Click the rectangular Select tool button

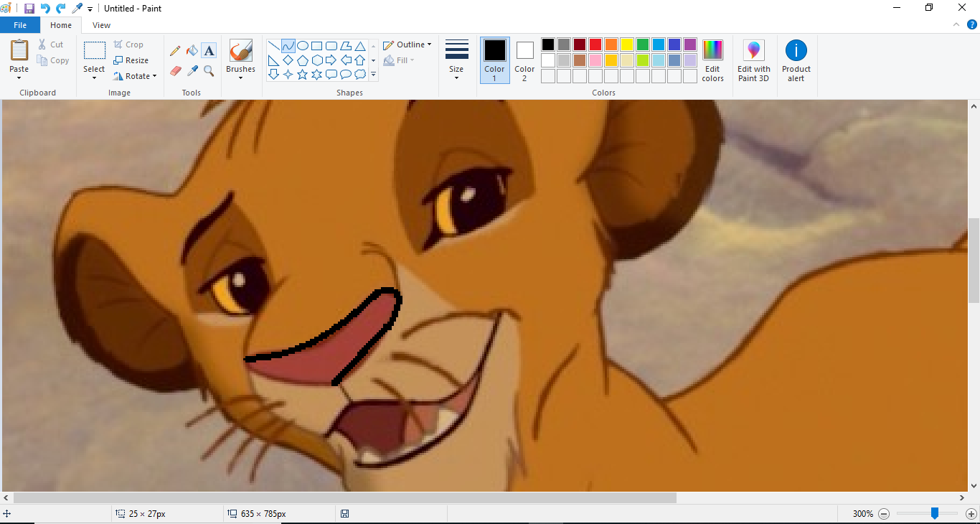(x=94, y=52)
